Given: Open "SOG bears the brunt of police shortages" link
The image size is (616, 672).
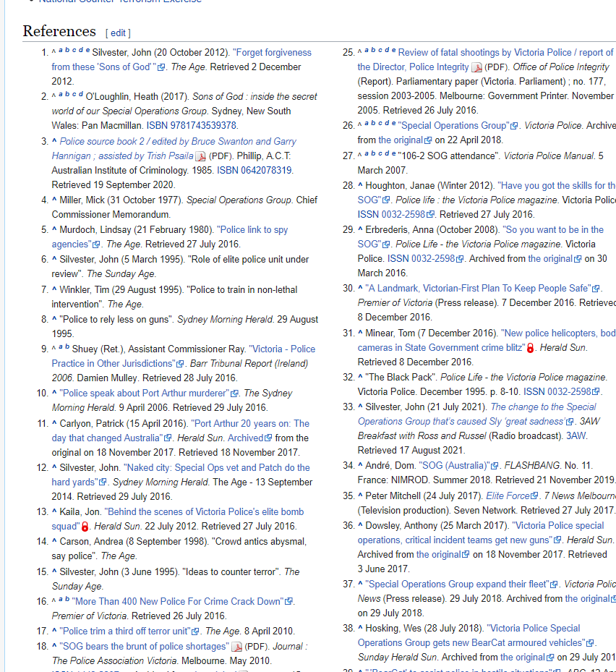Looking at the screenshot, I should click(145, 646).
